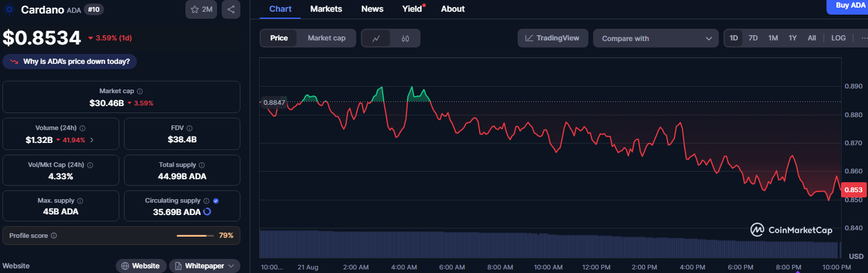This screenshot has height=273, width=868.
Task: Open the News tab
Action: tap(373, 9)
